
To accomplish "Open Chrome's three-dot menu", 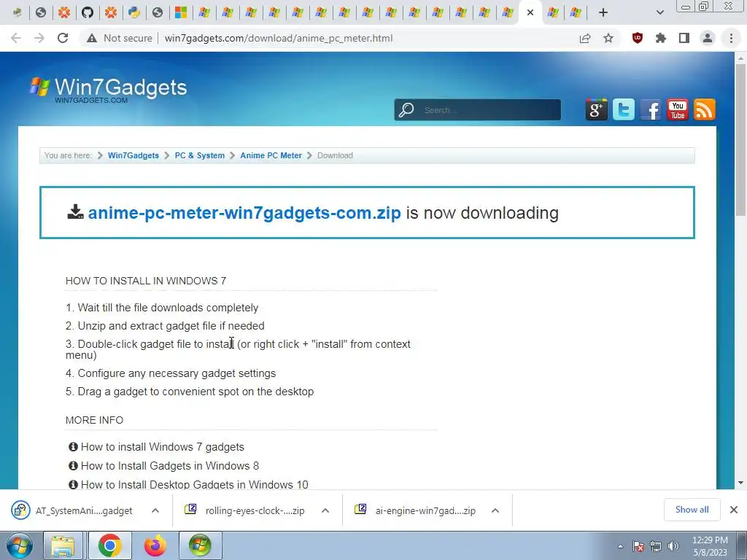I will click(x=731, y=38).
